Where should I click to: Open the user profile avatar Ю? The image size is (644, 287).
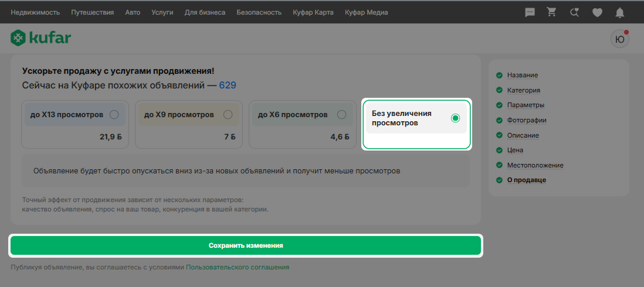620,39
